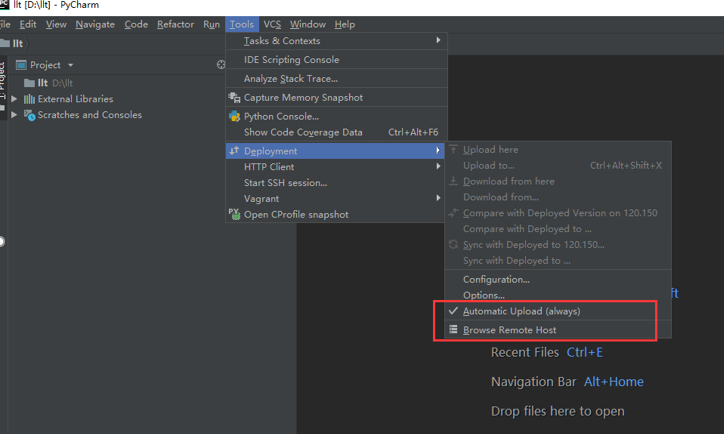
Task: Choose Download from here
Action: pos(558,181)
